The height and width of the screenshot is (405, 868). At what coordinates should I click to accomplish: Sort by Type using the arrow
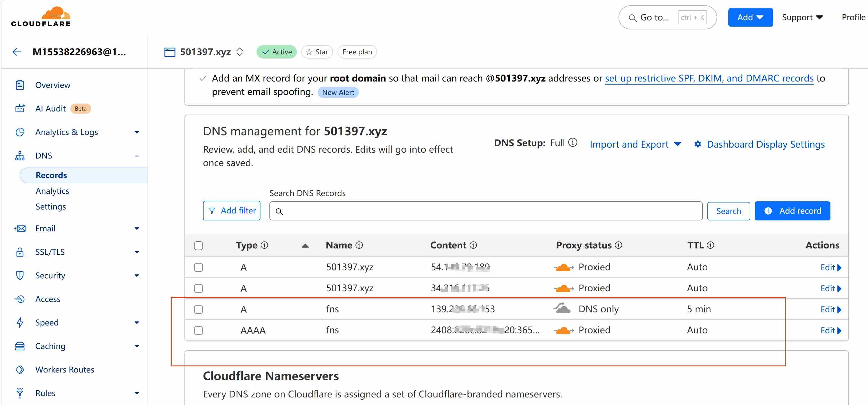[305, 245]
